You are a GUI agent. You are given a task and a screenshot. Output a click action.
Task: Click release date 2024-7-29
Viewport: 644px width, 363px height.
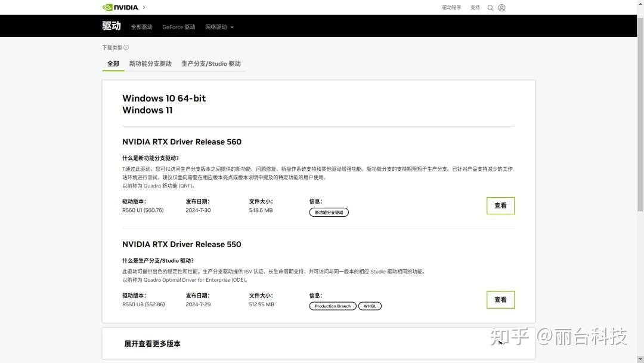click(198, 304)
